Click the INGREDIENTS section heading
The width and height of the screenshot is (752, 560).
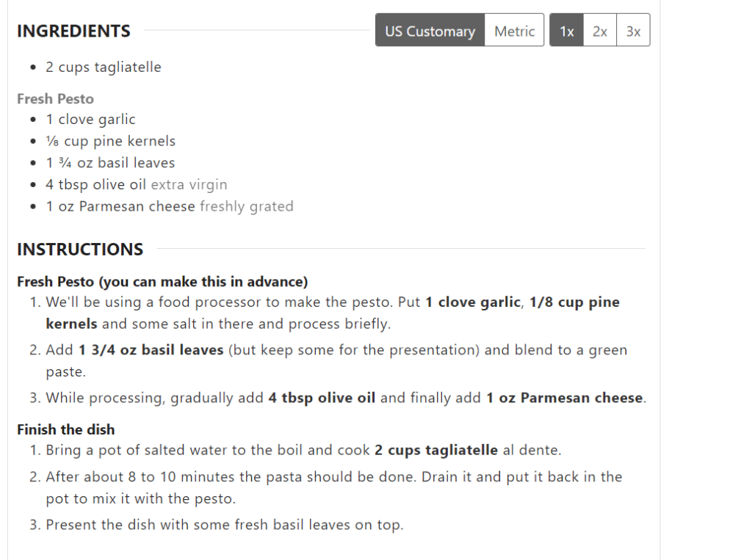[x=73, y=31]
